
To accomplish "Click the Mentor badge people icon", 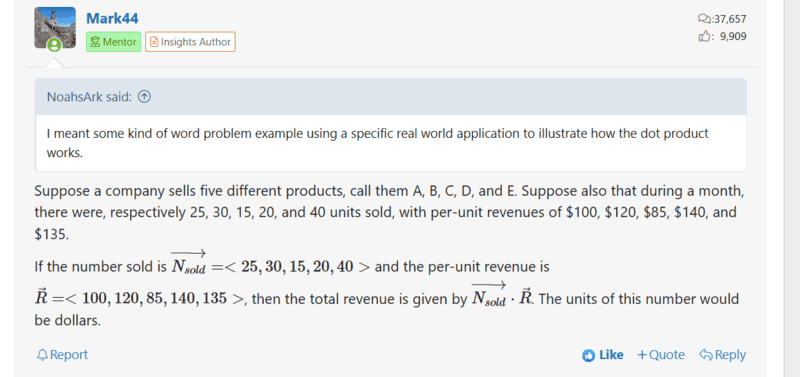I will (95, 42).
